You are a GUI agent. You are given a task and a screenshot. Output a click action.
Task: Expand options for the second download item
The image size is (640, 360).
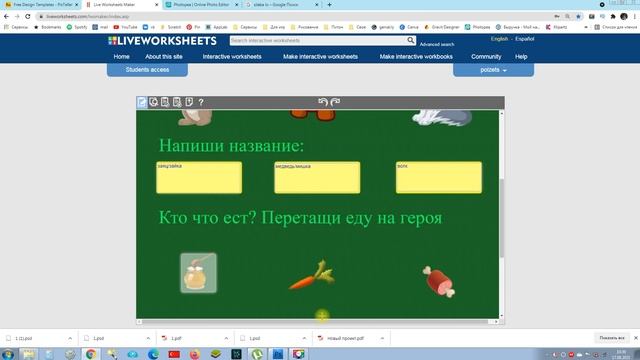pos(148,338)
